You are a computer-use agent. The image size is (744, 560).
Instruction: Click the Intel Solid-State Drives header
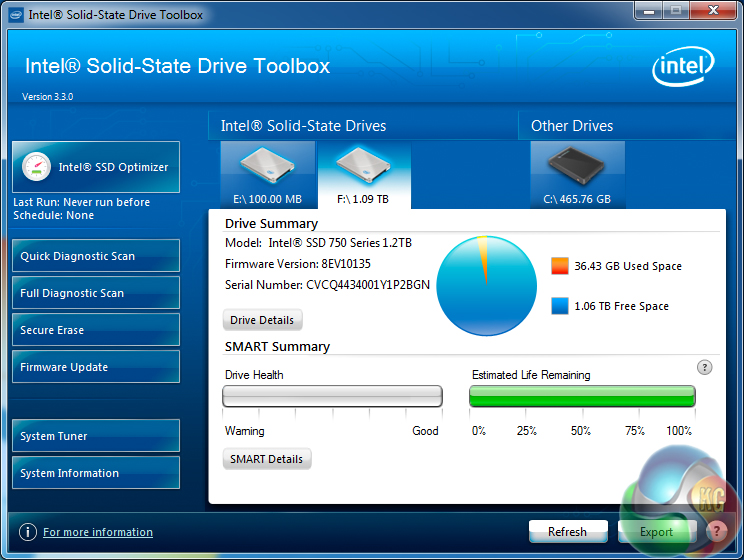tap(304, 126)
